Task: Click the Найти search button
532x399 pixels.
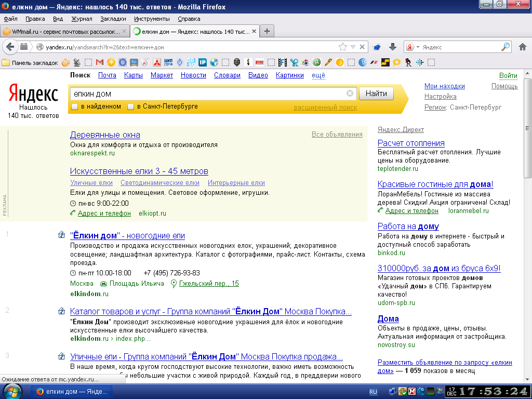Action: pyautogui.click(x=376, y=94)
